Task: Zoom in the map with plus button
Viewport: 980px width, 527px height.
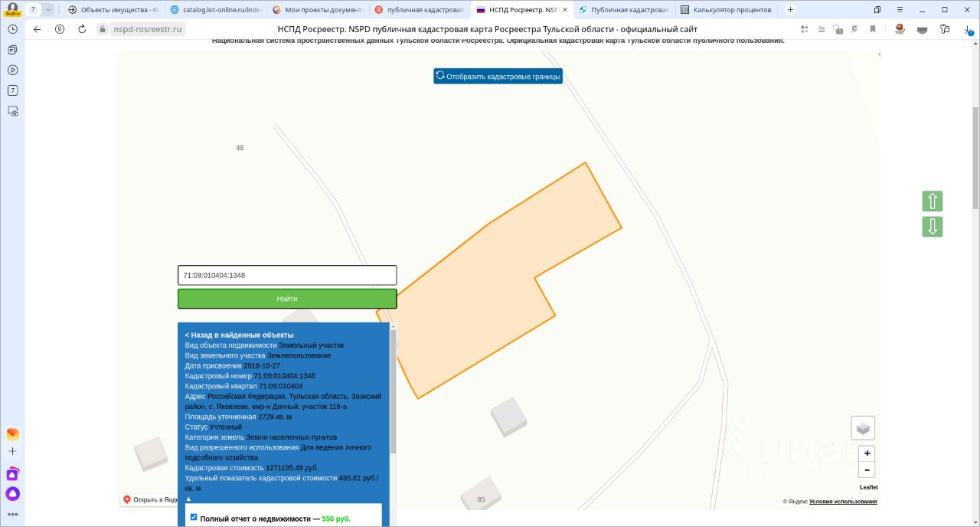Action: click(x=867, y=453)
